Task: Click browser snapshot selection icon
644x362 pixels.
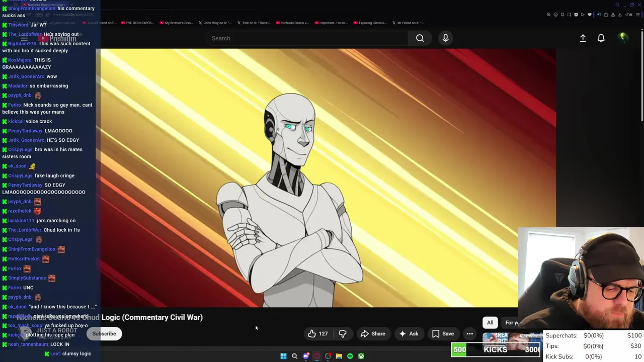Action: 569,15
